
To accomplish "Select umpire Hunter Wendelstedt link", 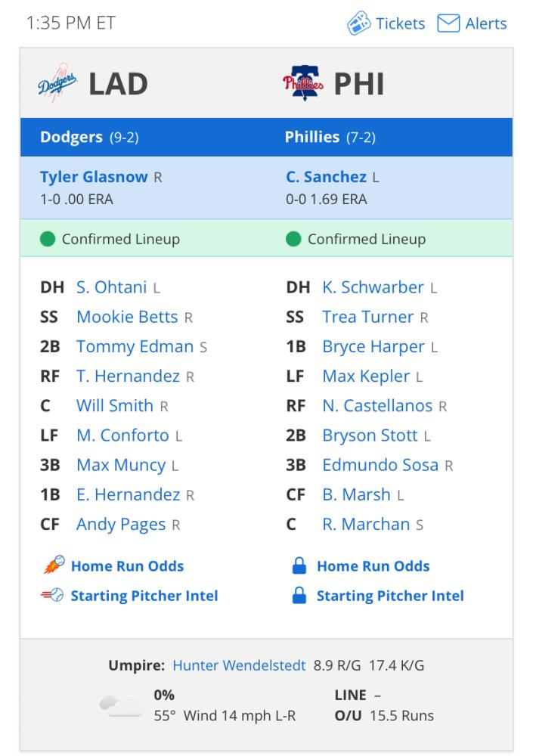I will point(239,665).
